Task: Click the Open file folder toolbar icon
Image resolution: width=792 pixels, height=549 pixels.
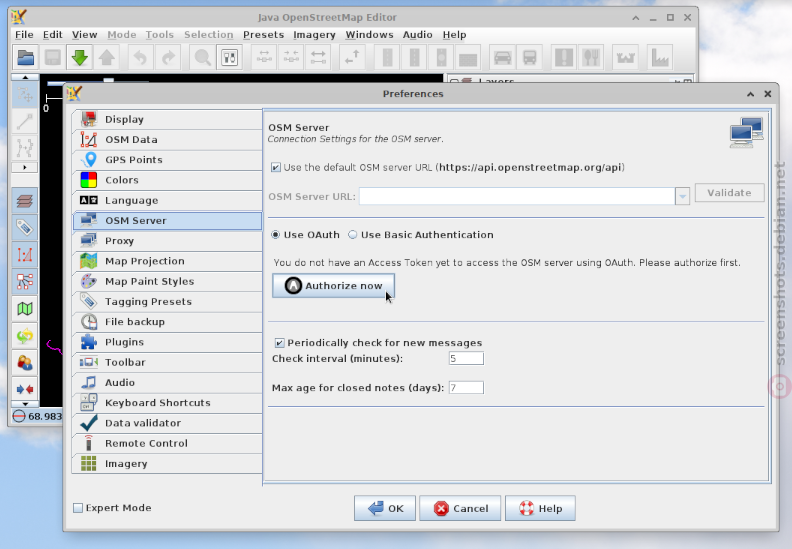Action: pos(25,58)
